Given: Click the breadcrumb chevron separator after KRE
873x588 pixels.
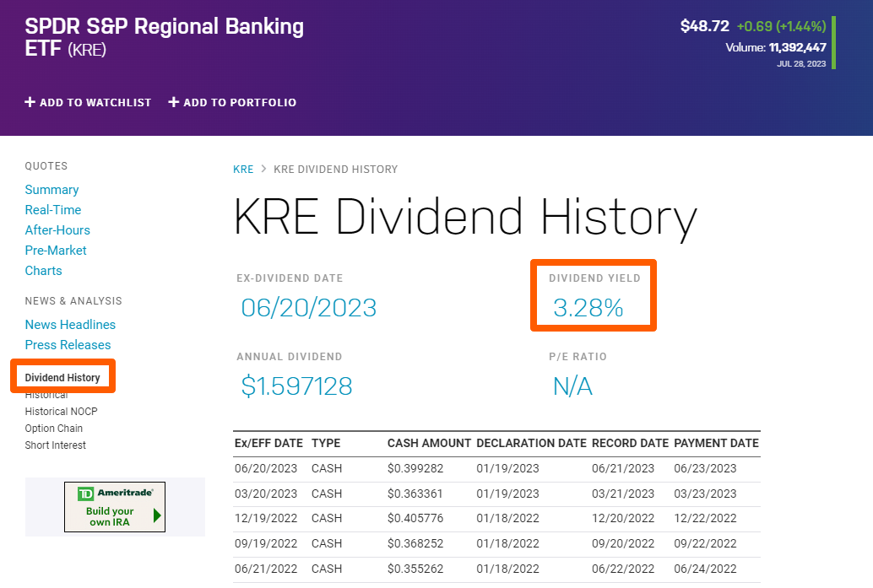Looking at the screenshot, I should pos(264,169).
